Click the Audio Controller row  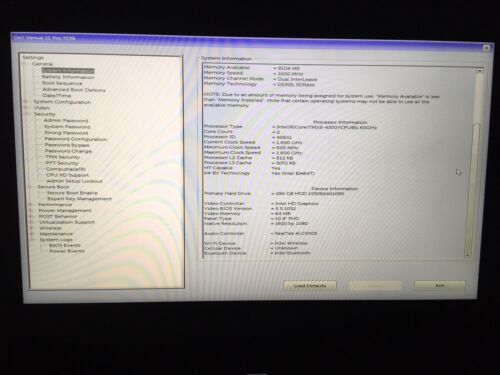tap(260, 233)
